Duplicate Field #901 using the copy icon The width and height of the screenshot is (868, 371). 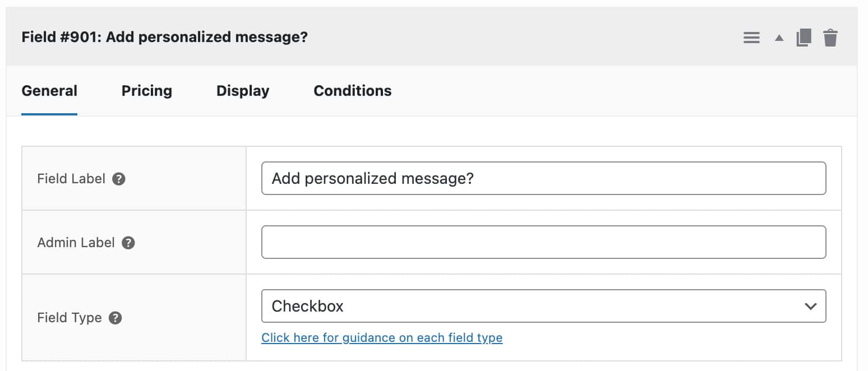804,37
